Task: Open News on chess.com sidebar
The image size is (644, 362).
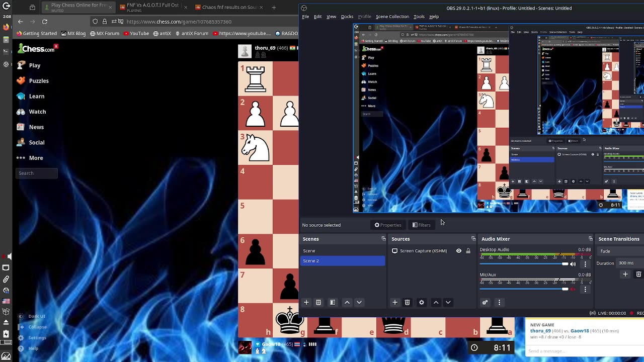Action: click(30, 127)
